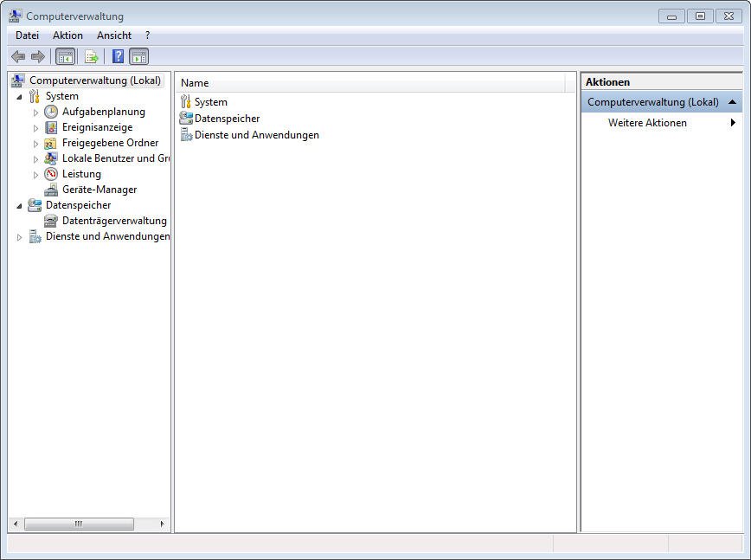Click the Back arrow toolbar icon
Image resolution: width=751 pixels, height=560 pixels.
[18, 57]
